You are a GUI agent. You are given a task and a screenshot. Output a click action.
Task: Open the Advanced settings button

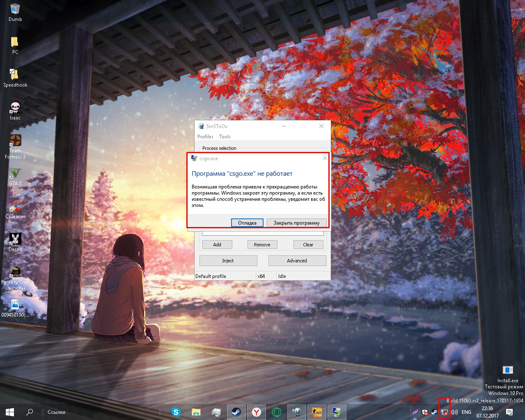297,261
